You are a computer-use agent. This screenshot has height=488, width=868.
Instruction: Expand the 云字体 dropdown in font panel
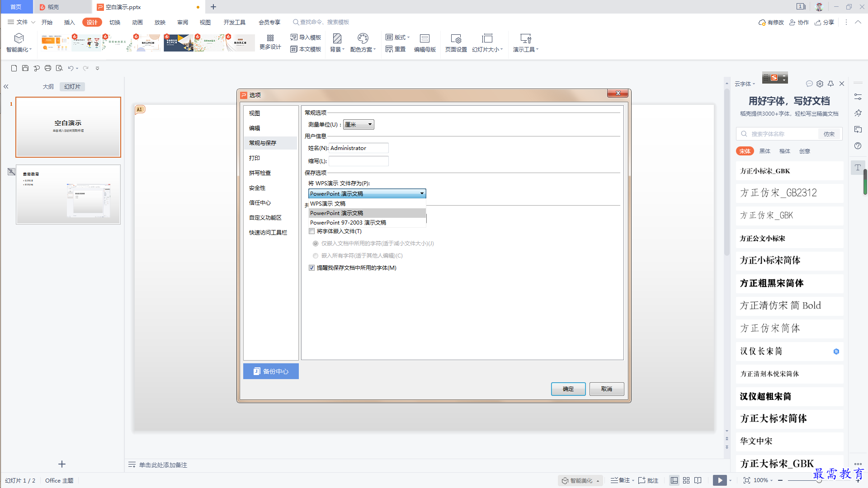[x=745, y=84]
